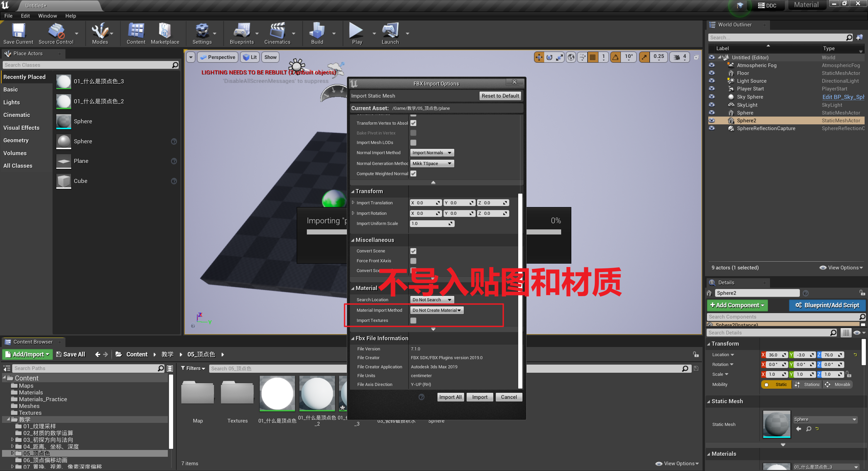Hide the Light Source actor visibility eye
868x471 pixels.
712,81
